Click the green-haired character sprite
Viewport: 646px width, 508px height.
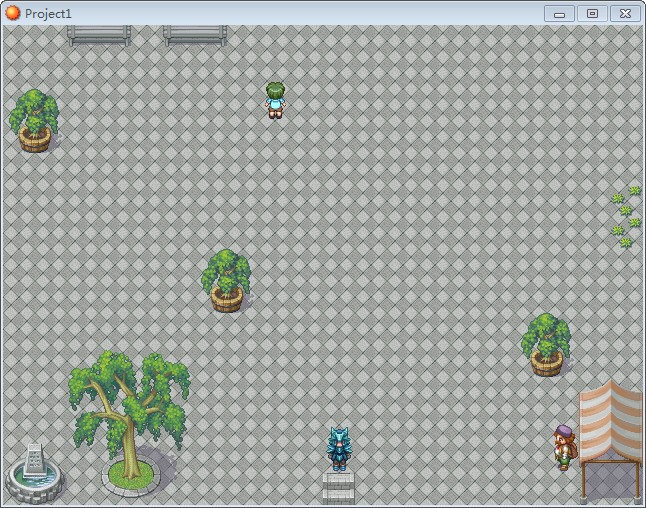[275, 101]
